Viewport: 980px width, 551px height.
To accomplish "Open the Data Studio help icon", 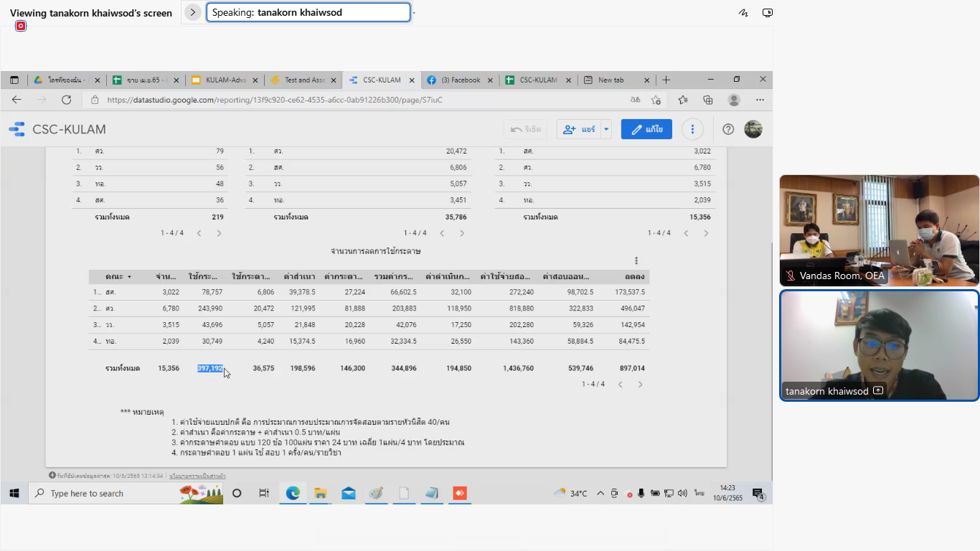I will pyautogui.click(x=728, y=129).
